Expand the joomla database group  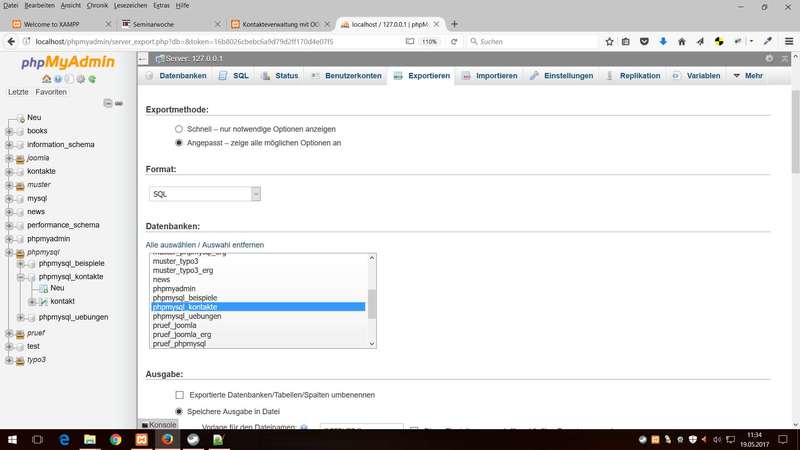9,158
